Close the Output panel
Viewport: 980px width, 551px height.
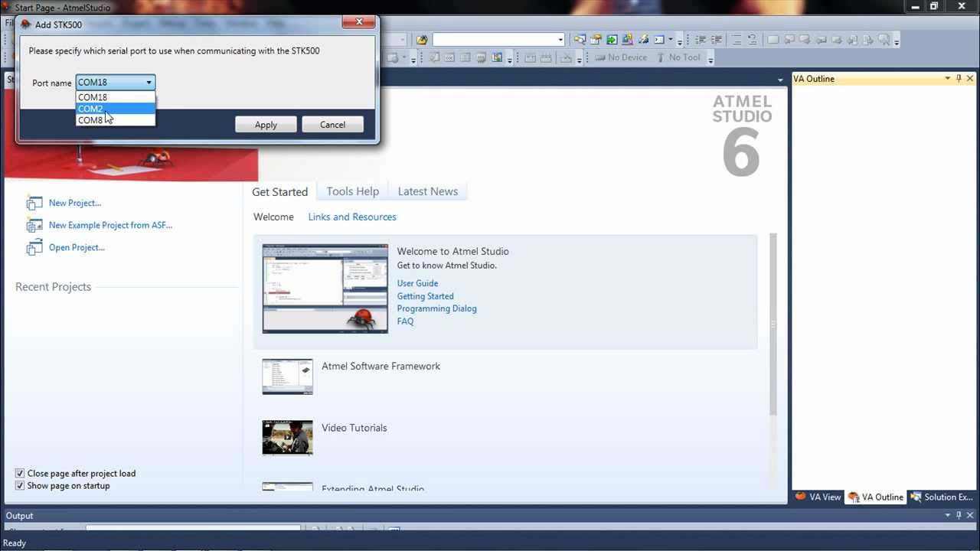(970, 515)
